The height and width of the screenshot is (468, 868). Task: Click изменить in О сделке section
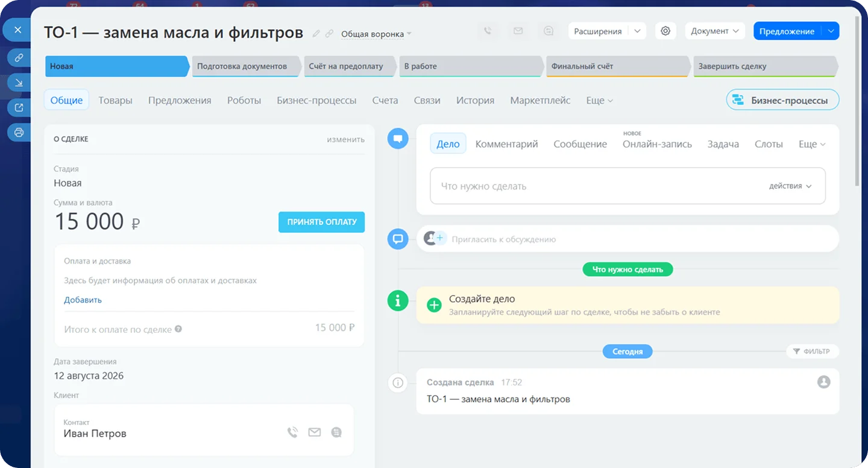(x=345, y=139)
